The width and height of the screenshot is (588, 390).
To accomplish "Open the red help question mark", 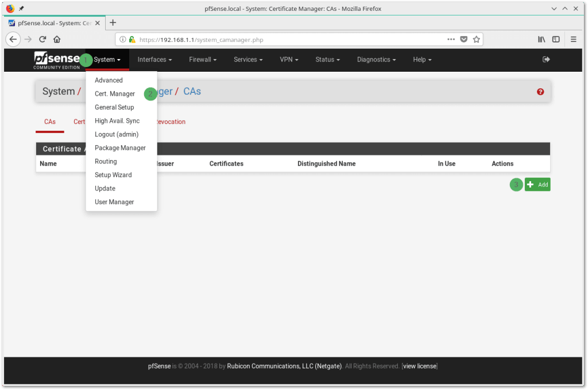I will (540, 92).
